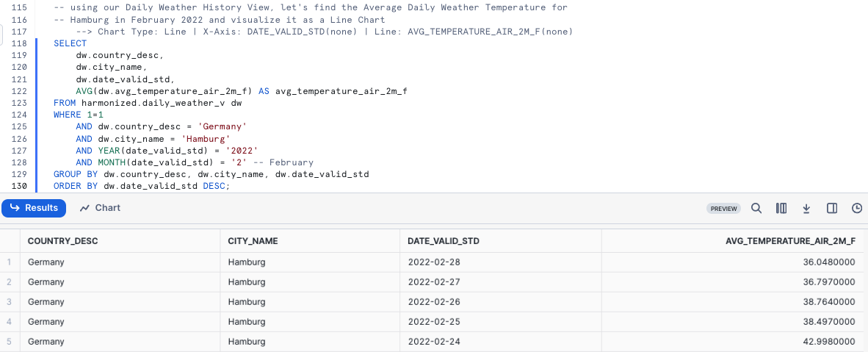This screenshot has width=868, height=352.
Task: Click the 2022-02-28 date cell
Action: (x=434, y=262)
